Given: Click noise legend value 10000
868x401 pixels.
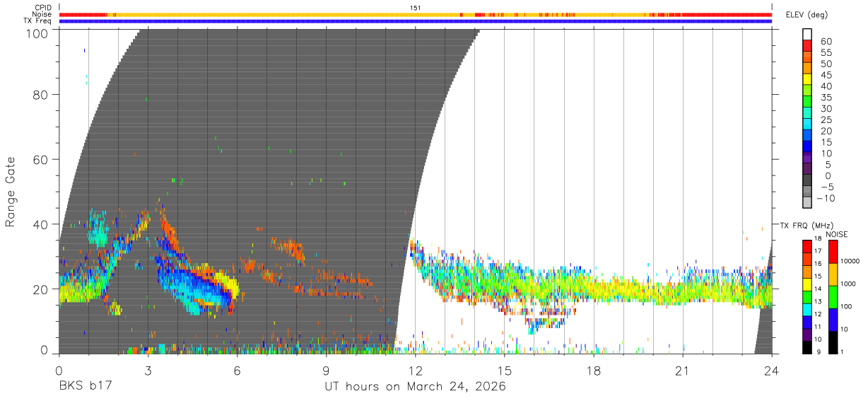Looking at the screenshot, I should tap(849, 261).
